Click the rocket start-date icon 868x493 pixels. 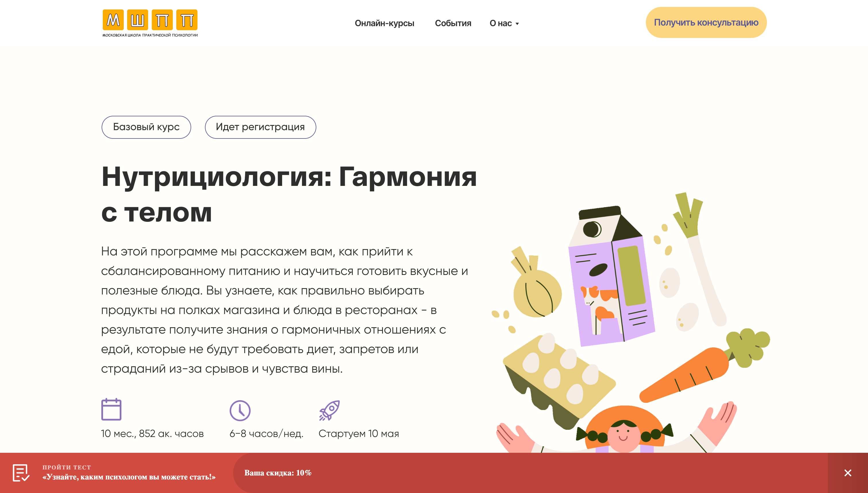point(329,410)
